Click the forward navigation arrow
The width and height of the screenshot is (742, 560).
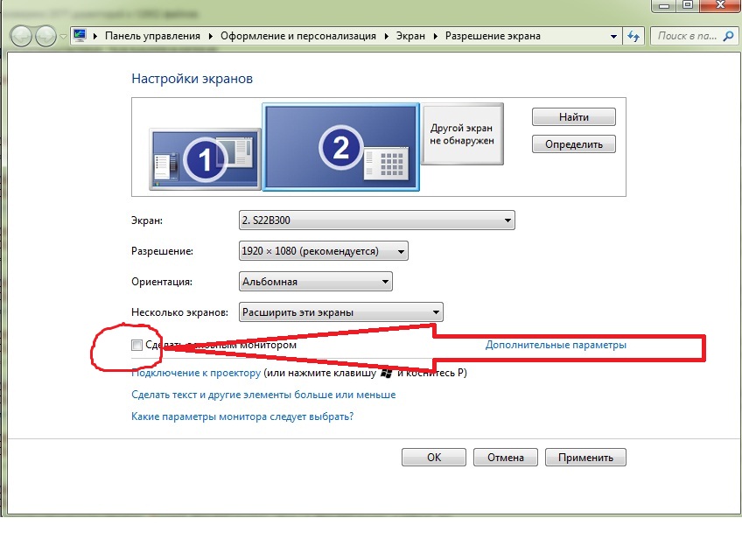tap(45, 37)
